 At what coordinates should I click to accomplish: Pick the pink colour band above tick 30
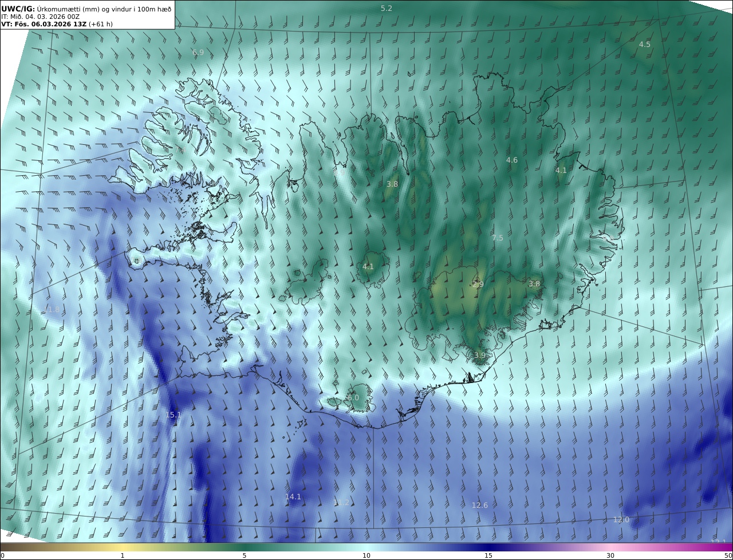click(610, 547)
